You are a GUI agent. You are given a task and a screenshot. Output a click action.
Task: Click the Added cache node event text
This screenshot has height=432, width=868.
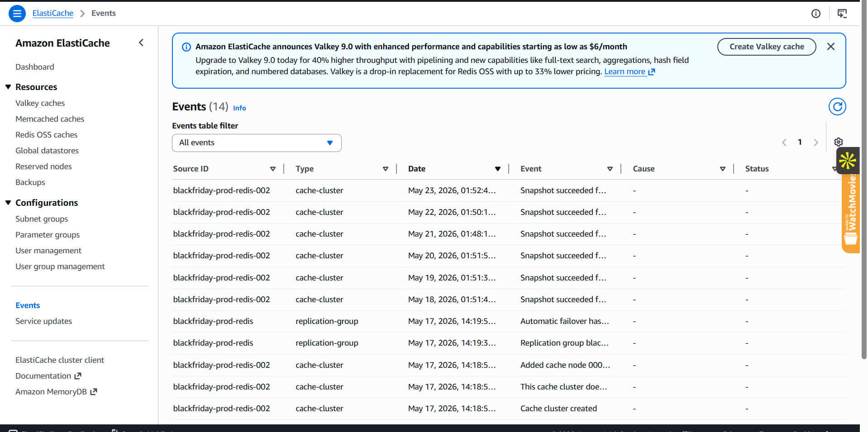click(565, 365)
